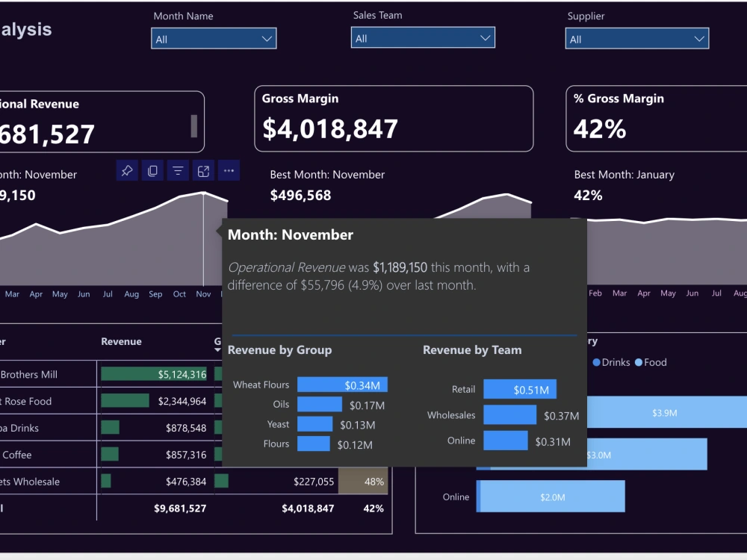This screenshot has height=560, width=747.
Task: Click the Wholesales $0.37M tooltip bar
Action: [509, 414]
